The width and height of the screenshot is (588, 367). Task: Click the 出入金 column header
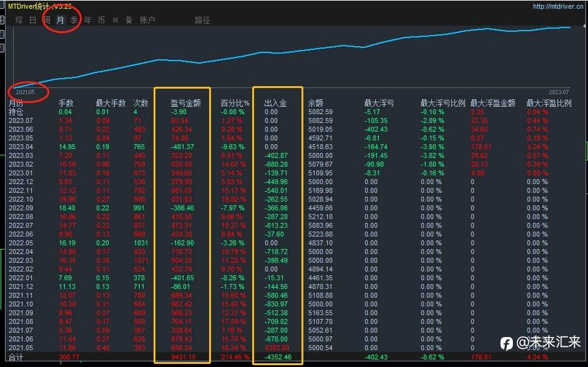click(276, 103)
